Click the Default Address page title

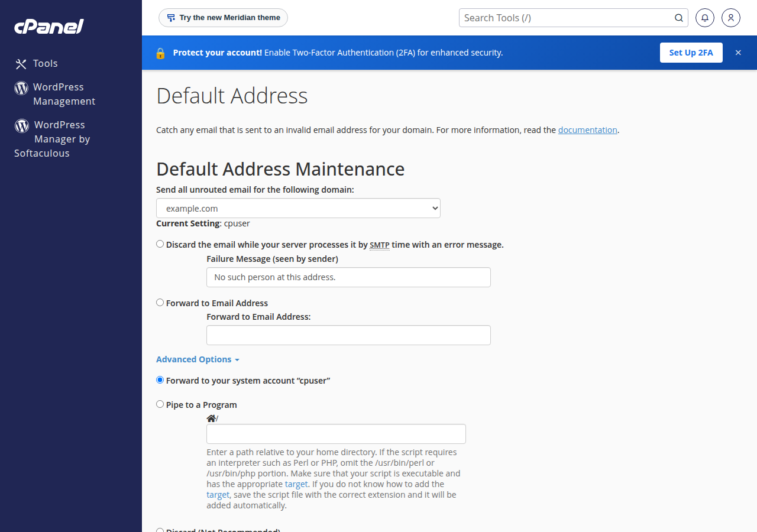(232, 96)
